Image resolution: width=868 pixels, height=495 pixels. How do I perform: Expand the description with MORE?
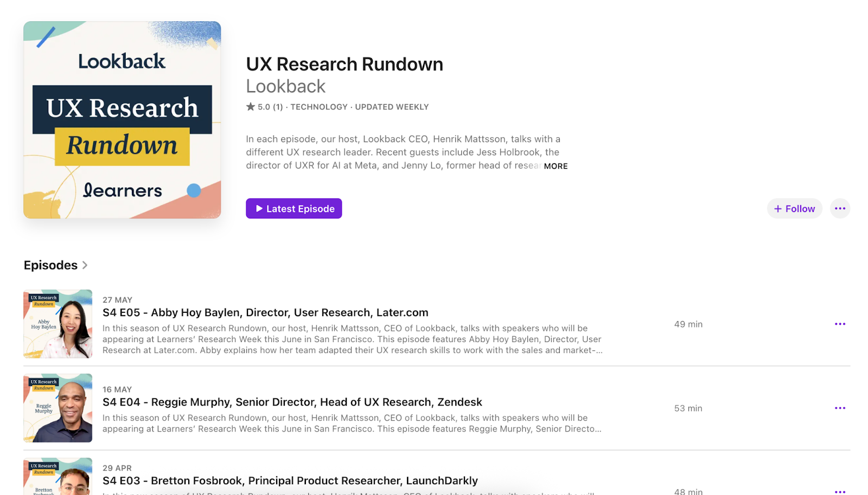(x=556, y=166)
